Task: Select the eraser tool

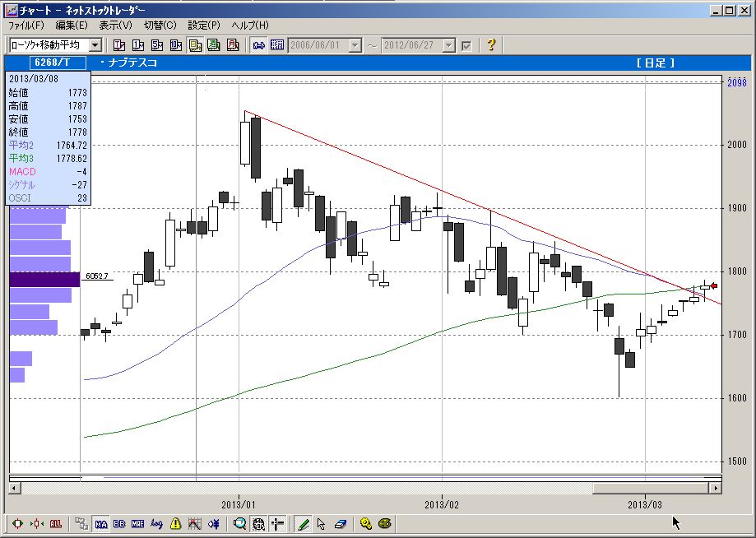Action: [339, 523]
